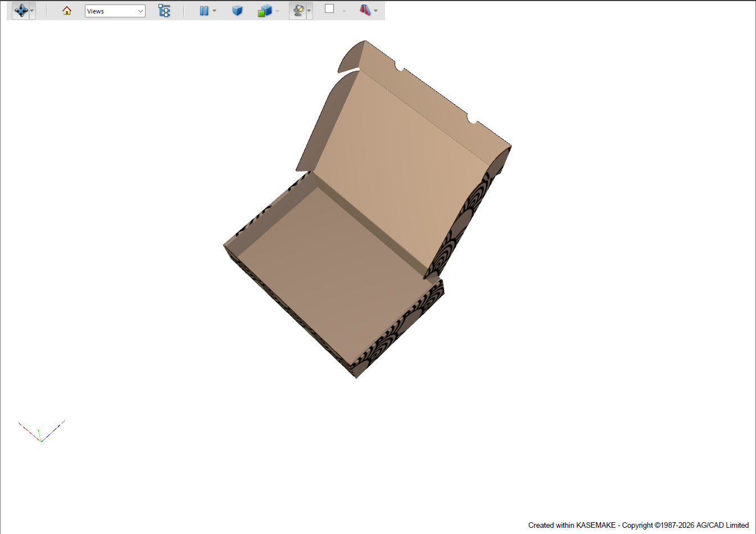Expand the arrow beside the green and blue cubes
This screenshot has height=534, width=756.
(x=277, y=11)
